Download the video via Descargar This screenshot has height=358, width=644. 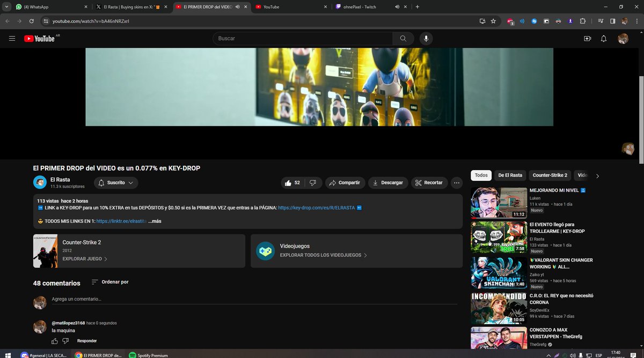pos(388,182)
